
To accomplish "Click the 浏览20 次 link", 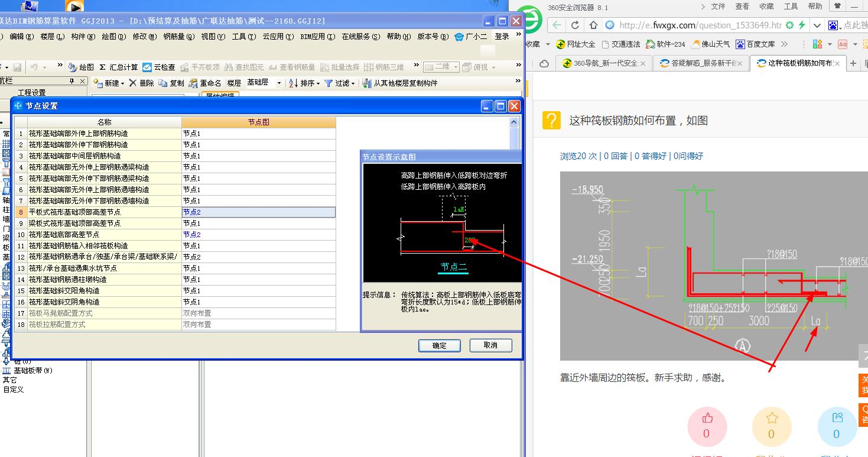I will click(578, 156).
